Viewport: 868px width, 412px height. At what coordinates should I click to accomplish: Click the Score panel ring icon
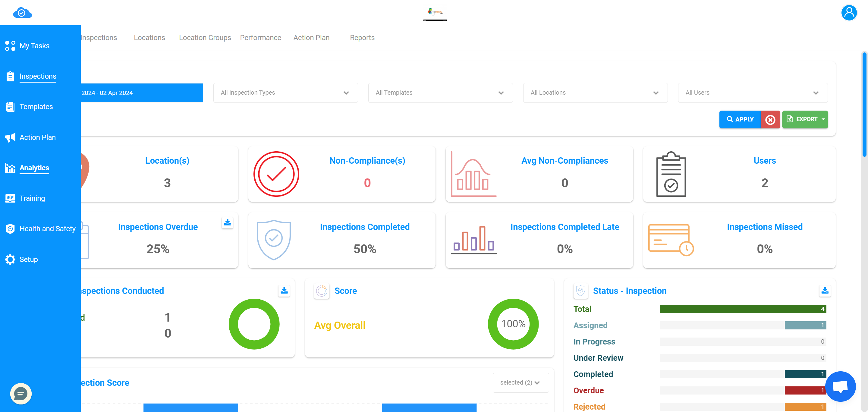322,291
